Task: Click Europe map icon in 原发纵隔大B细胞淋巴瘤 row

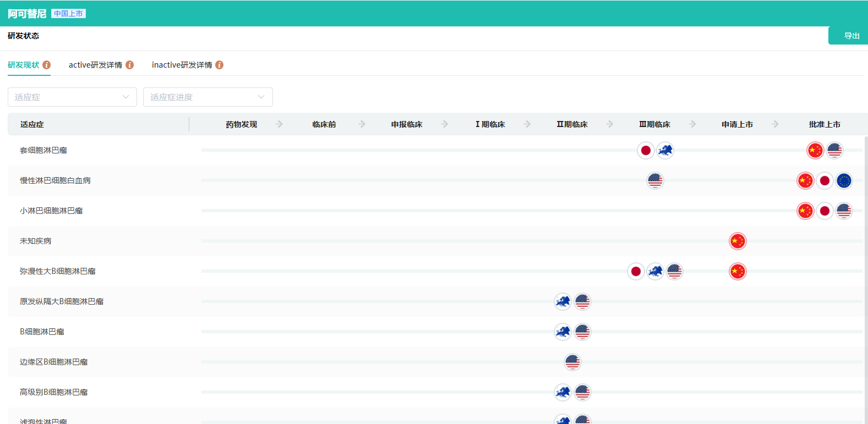Action: point(563,301)
